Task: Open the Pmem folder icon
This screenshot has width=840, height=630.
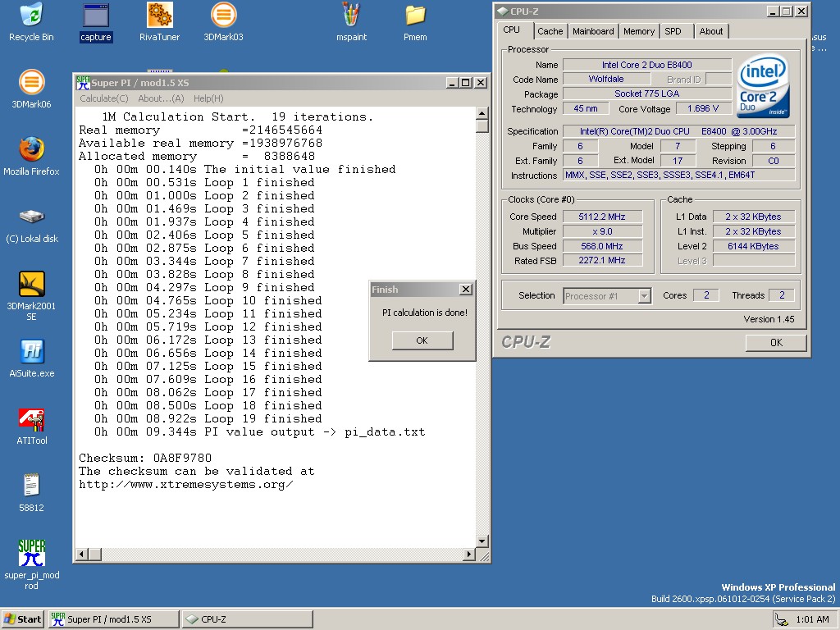Action: pos(415,21)
